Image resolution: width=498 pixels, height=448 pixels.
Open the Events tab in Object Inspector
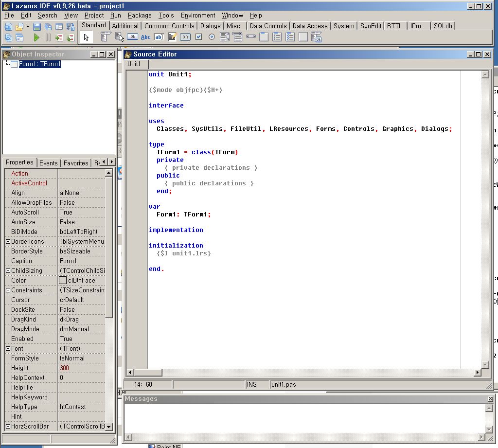[x=48, y=163]
